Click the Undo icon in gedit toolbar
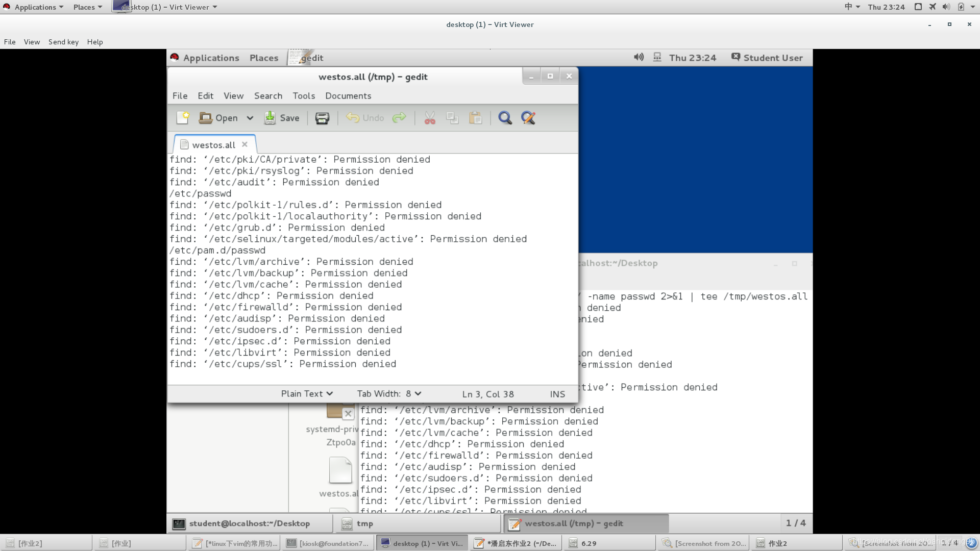 pos(352,118)
